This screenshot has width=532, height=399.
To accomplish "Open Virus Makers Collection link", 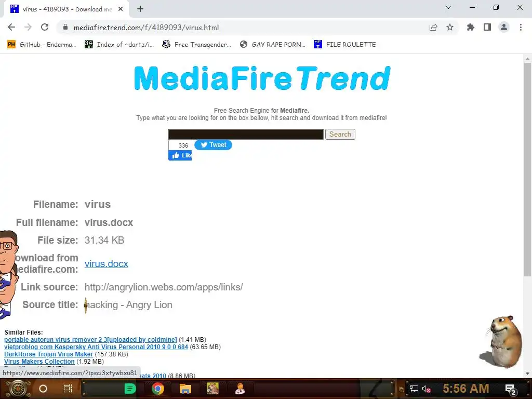I will coord(39,362).
